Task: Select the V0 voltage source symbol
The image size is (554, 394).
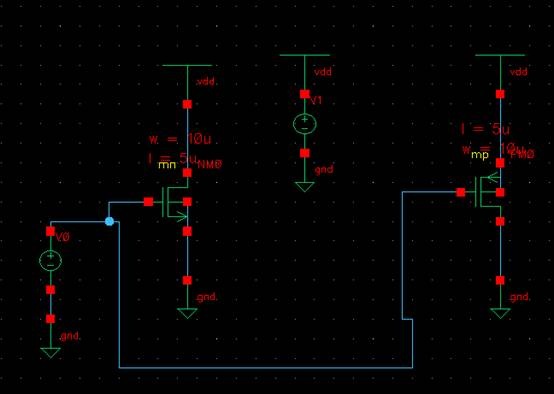Action: click(x=51, y=260)
